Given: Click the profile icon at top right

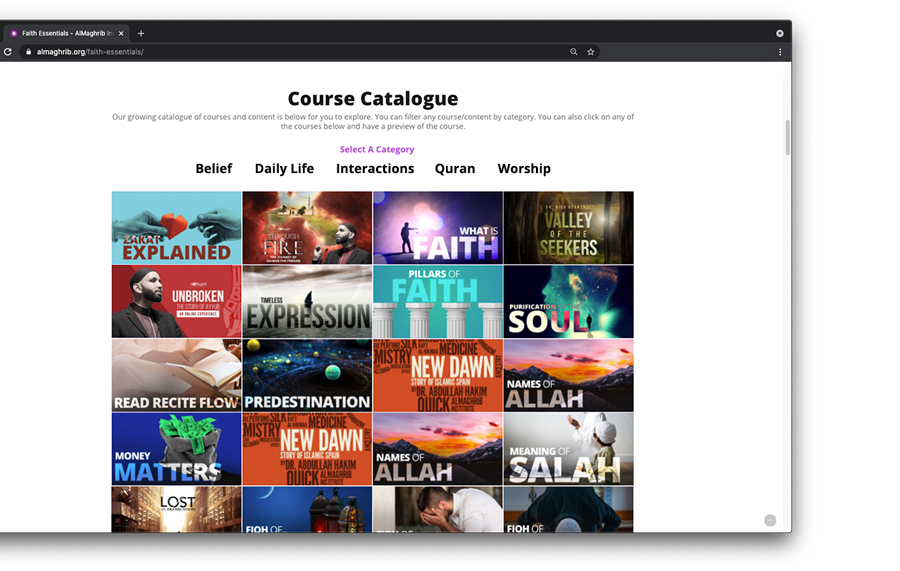Looking at the screenshot, I should coord(779,33).
